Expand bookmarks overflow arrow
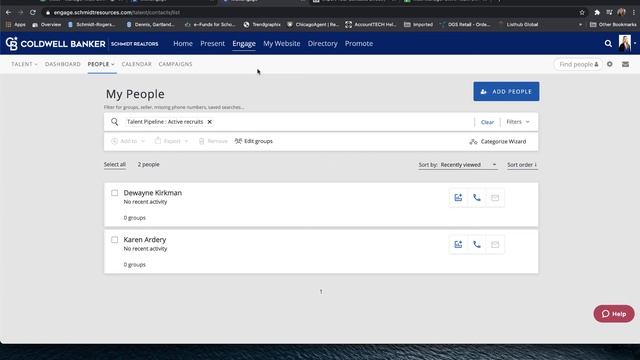 click(580, 24)
